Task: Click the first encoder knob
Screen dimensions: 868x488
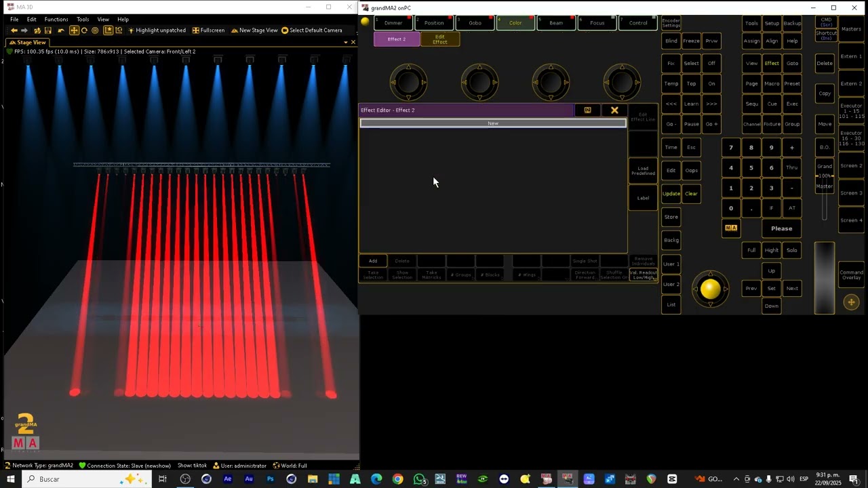Action: pyautogui.click(x=408, y=82)
